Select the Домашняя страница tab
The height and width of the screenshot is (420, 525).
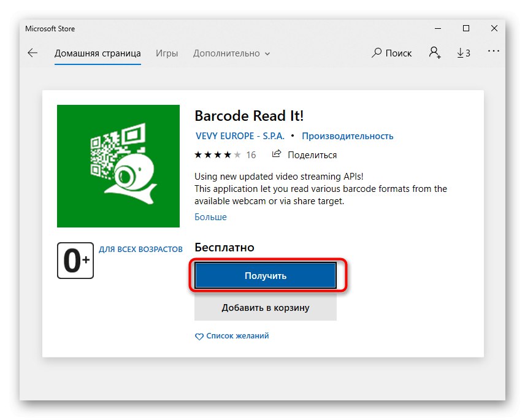pos(98,53)
